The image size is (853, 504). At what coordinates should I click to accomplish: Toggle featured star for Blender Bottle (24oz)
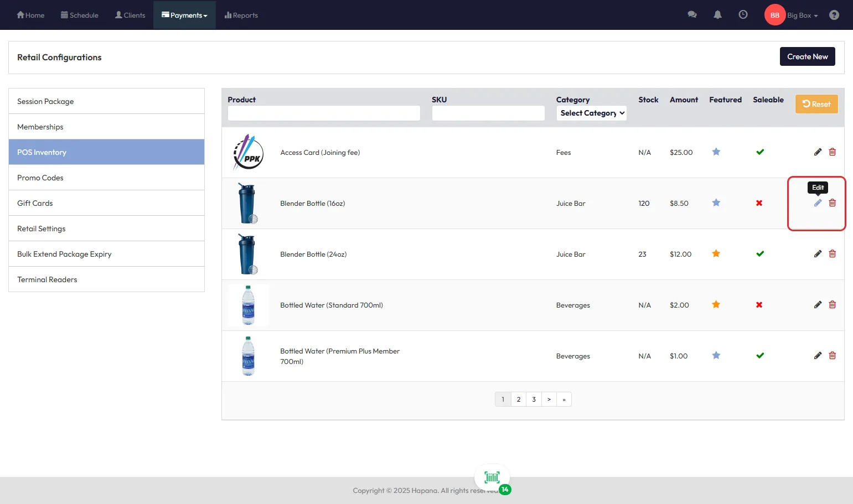tap(716, 254)
